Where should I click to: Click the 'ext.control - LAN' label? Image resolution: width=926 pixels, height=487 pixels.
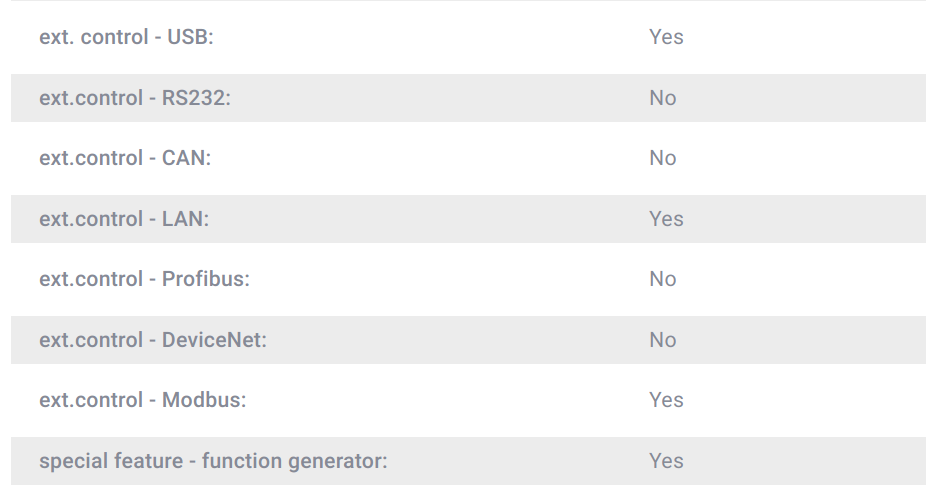124,219
